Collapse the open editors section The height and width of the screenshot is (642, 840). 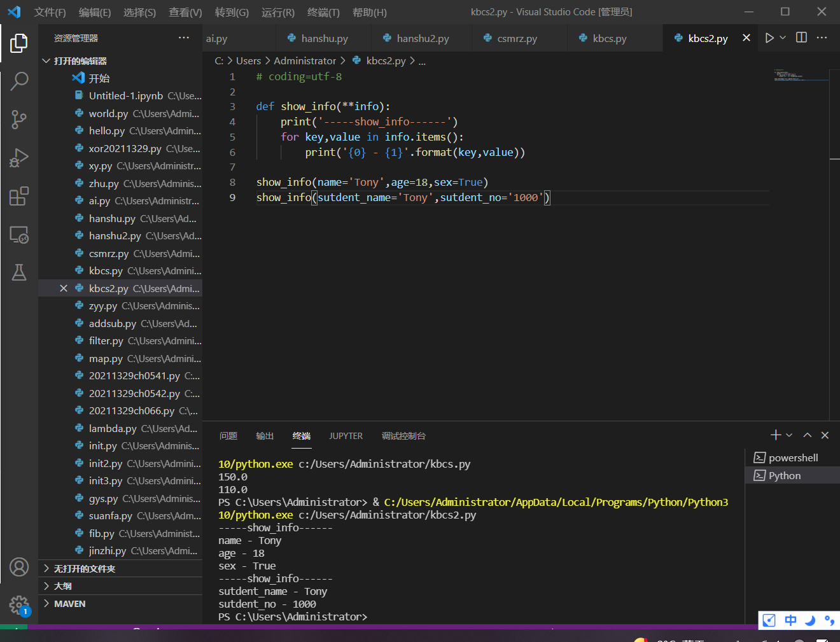(46, 61)
